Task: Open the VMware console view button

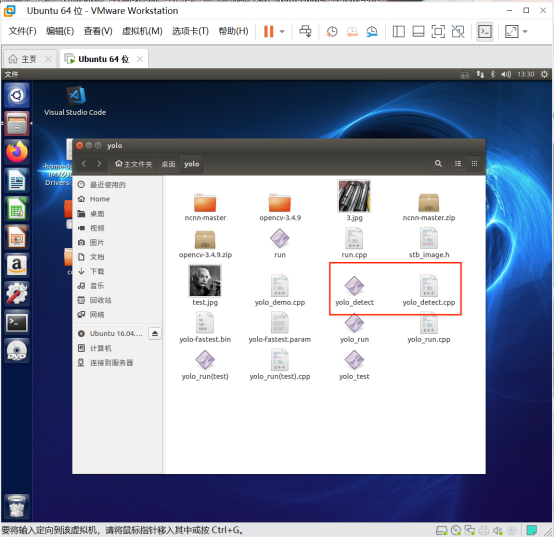Action: [x=484, y=31]
